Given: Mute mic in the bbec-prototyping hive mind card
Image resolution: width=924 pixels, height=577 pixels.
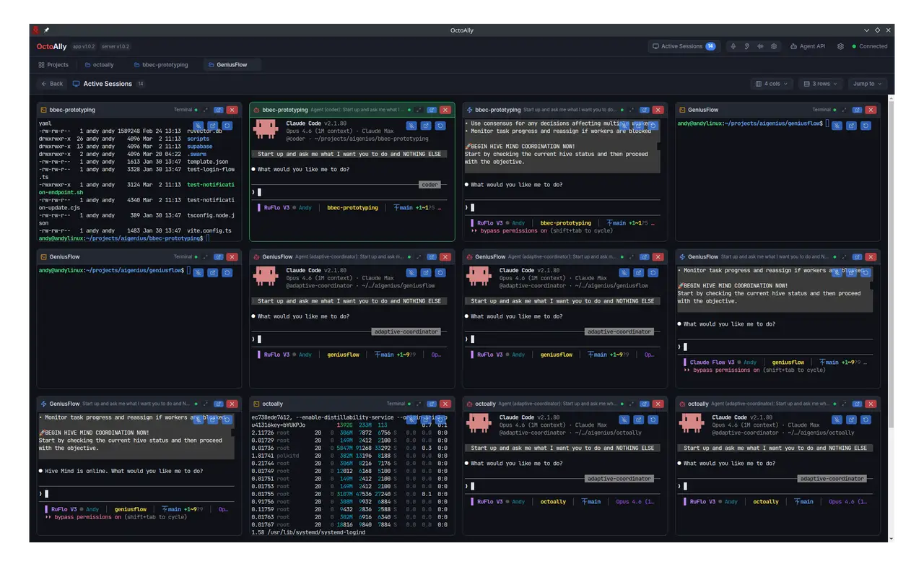Looking at the screenshot, I should (x=624, y=126).
